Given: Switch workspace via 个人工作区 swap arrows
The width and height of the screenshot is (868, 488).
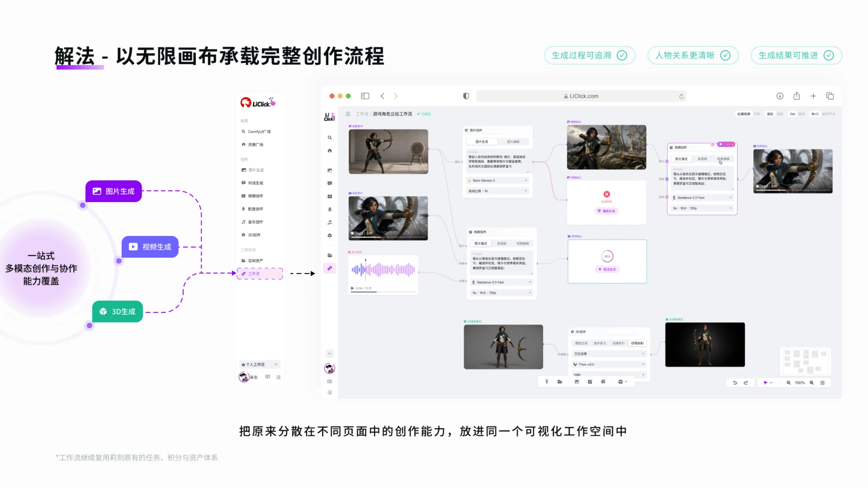Looking at the screenshot, I should [276, 364].
